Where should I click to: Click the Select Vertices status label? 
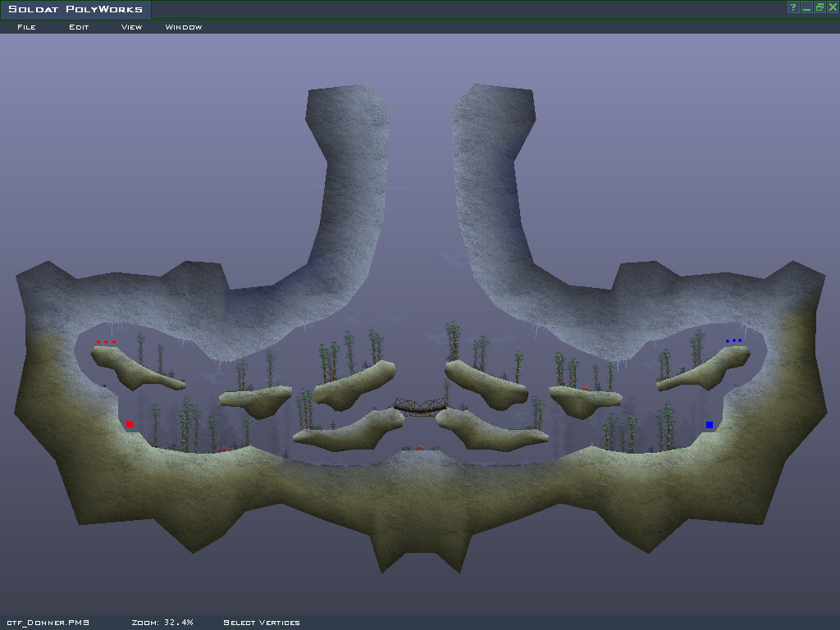coord(261,623)
